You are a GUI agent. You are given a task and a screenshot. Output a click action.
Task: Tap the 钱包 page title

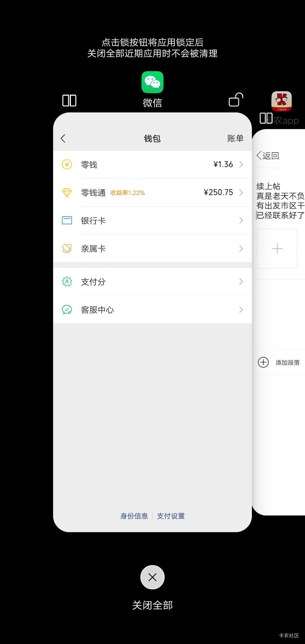152,138
